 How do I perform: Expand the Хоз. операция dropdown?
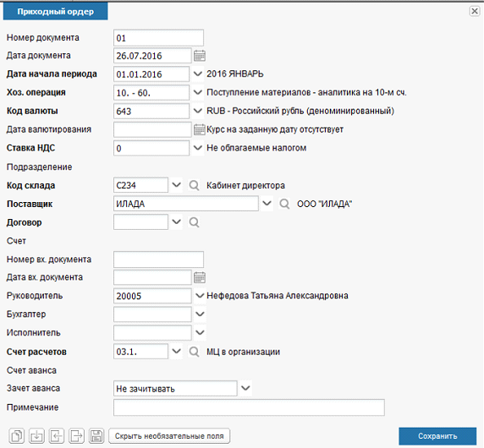(197, 92)
